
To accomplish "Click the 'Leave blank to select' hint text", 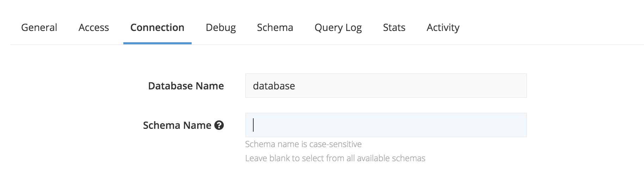I will coord(335,158).
